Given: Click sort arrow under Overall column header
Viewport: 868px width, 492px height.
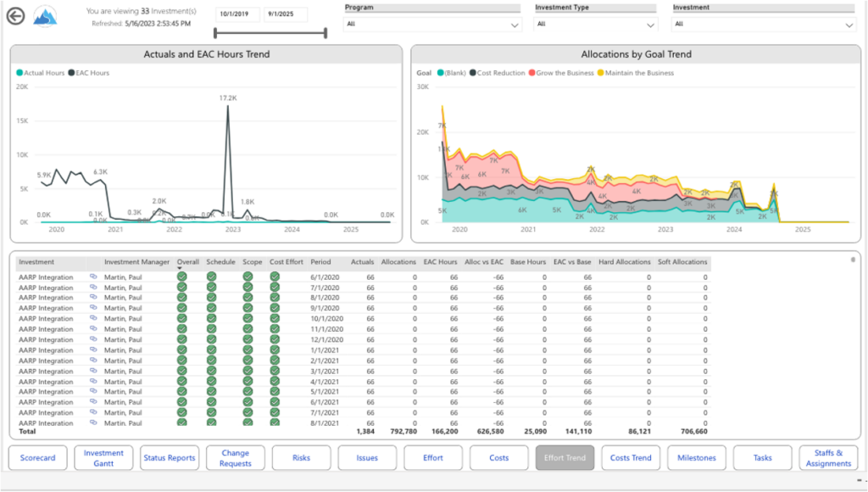Looking at the screenshot, I should [180, 269].
